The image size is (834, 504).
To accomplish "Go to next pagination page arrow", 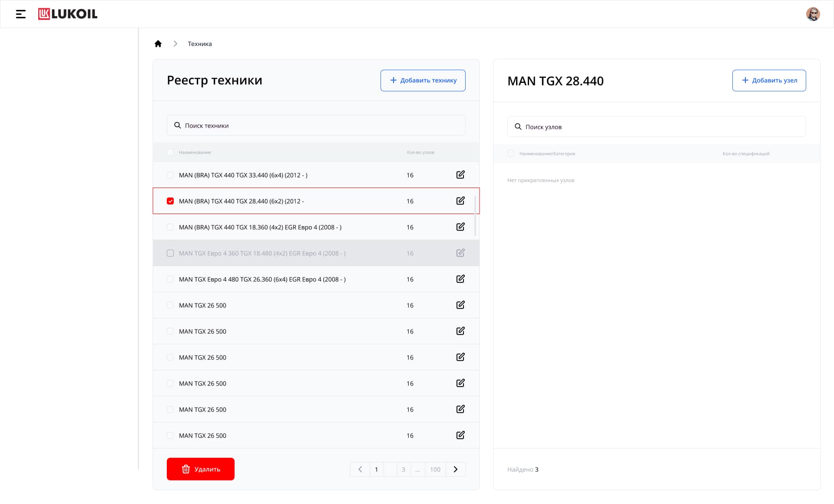I will pyautogui.click(x=456, y=469).
